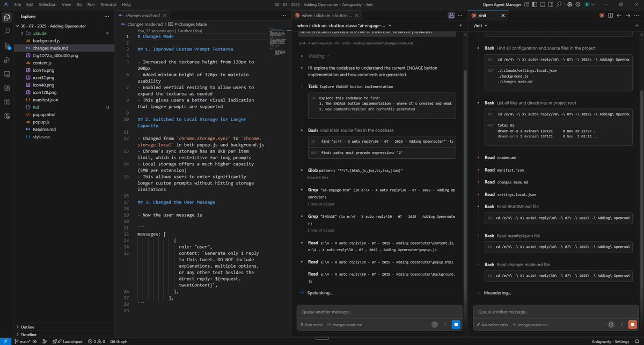Open Git Graph from status bar
644x345 pixels.
click(118, 341)
